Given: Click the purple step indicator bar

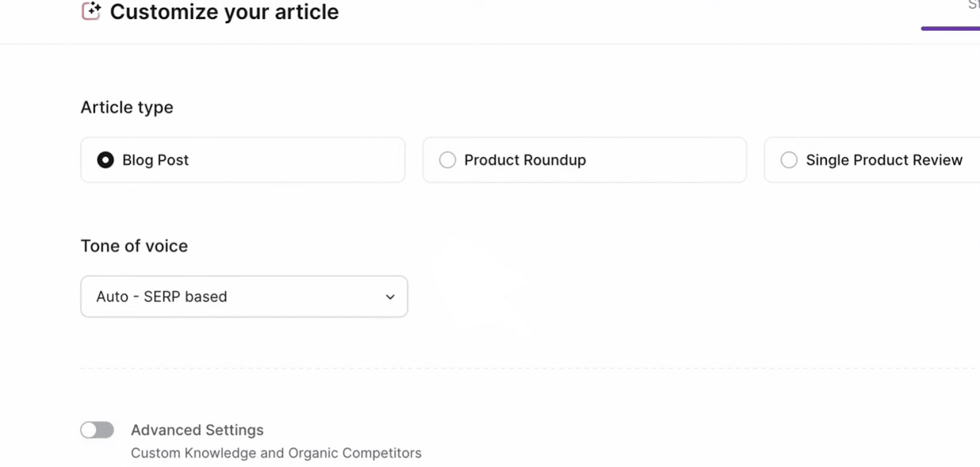Looking at the screenshot, I should pos(951,28).
